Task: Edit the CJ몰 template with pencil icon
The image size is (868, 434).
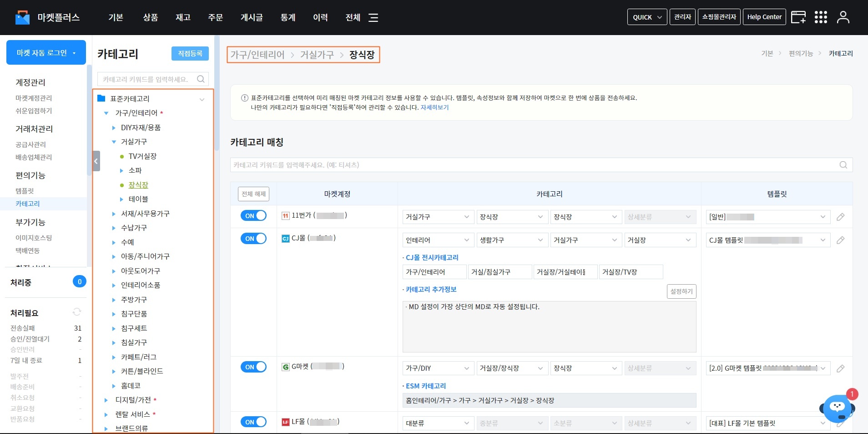Action: point(840,240)
